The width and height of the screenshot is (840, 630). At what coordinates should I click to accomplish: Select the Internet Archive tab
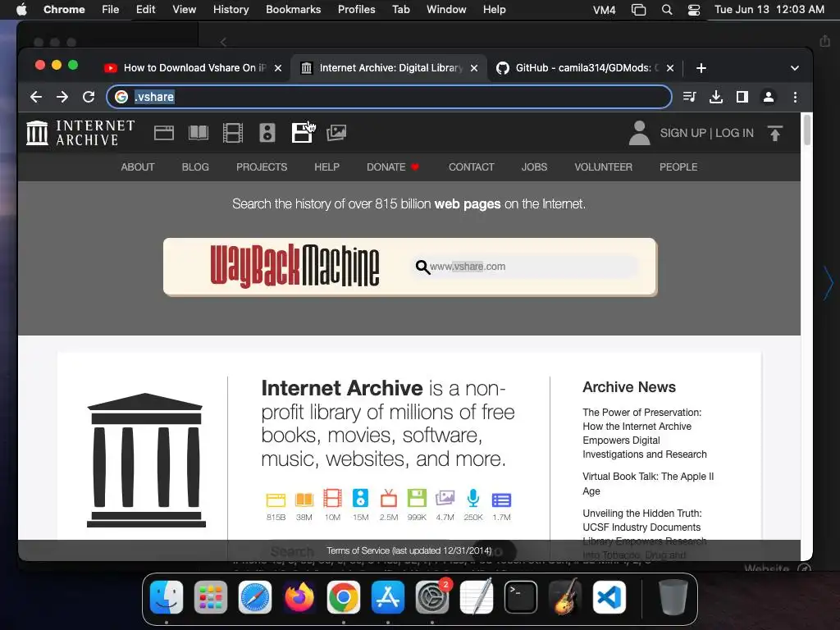click(x=390, y=68)
